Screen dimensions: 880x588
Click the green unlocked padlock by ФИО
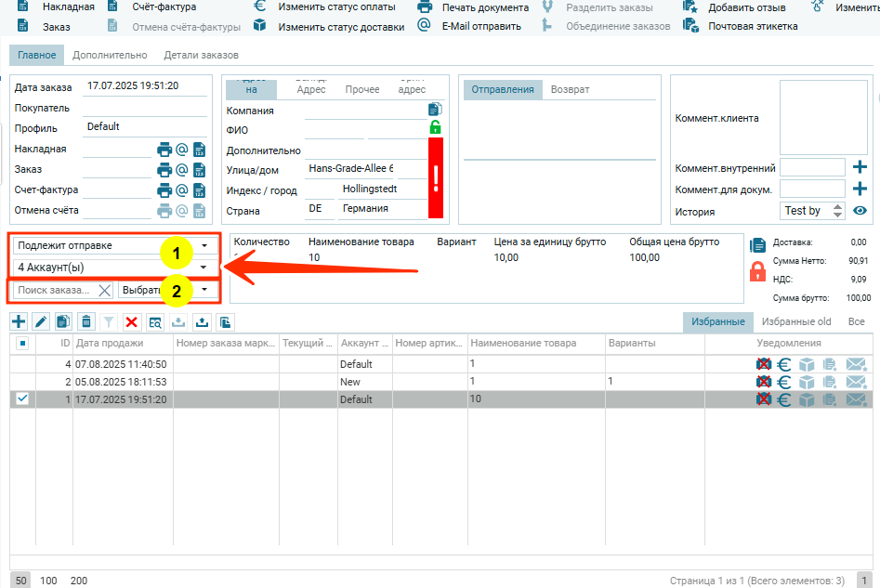pos(435,127)
